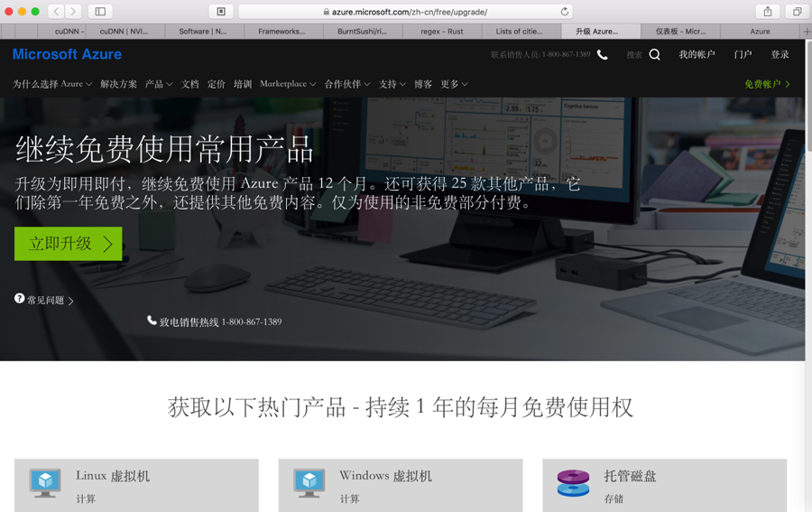Click the address bar URL field

(404, 12)
